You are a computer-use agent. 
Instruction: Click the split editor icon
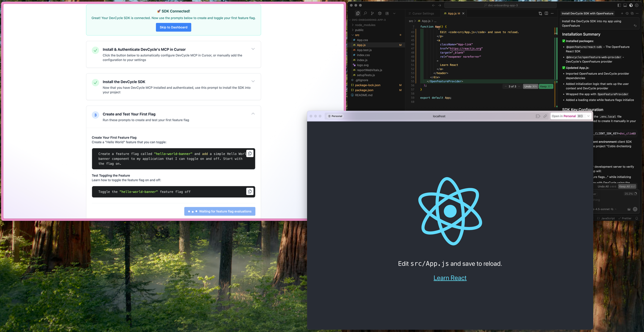click(546, 14)
